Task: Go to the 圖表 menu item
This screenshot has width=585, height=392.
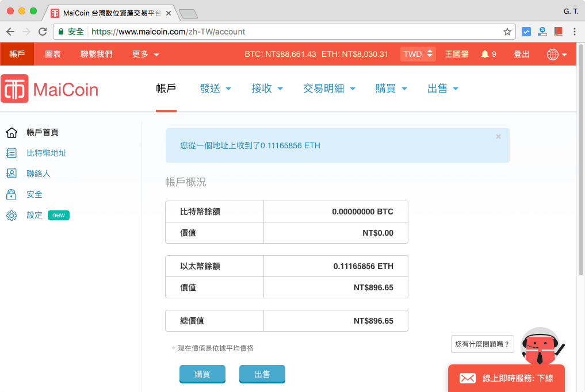Action: click(53, 54)
